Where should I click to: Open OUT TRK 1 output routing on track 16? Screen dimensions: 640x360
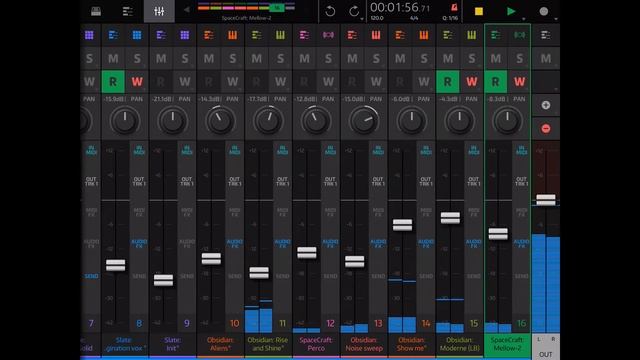(x=521, y=181)
